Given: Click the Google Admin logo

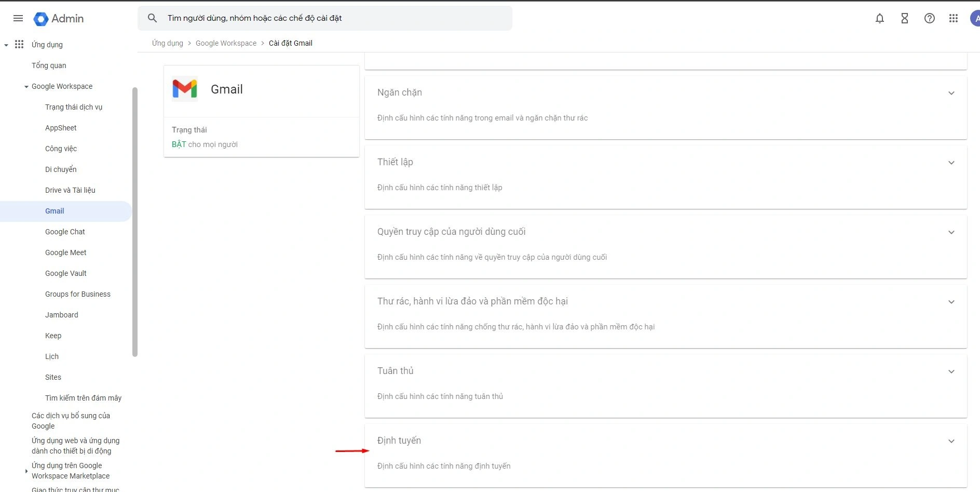Looking at the screenshot, I should point(58,19).
